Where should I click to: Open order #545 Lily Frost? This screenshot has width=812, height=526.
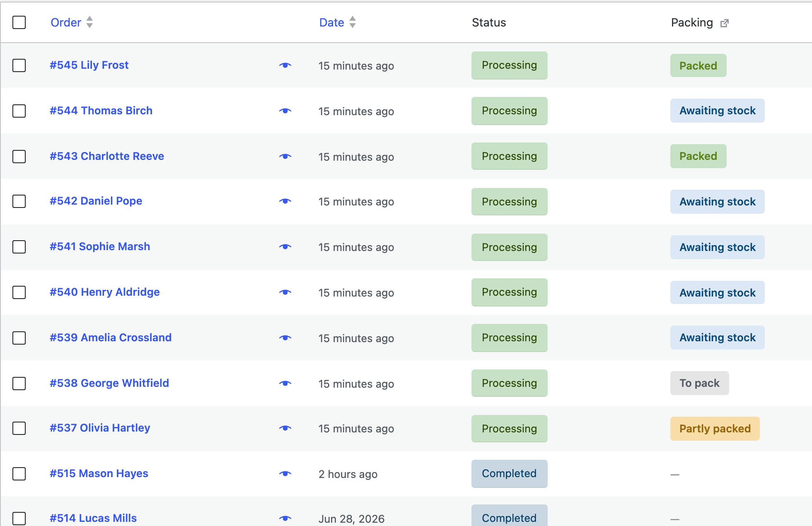pyautogui.click(x=89, y=65)
